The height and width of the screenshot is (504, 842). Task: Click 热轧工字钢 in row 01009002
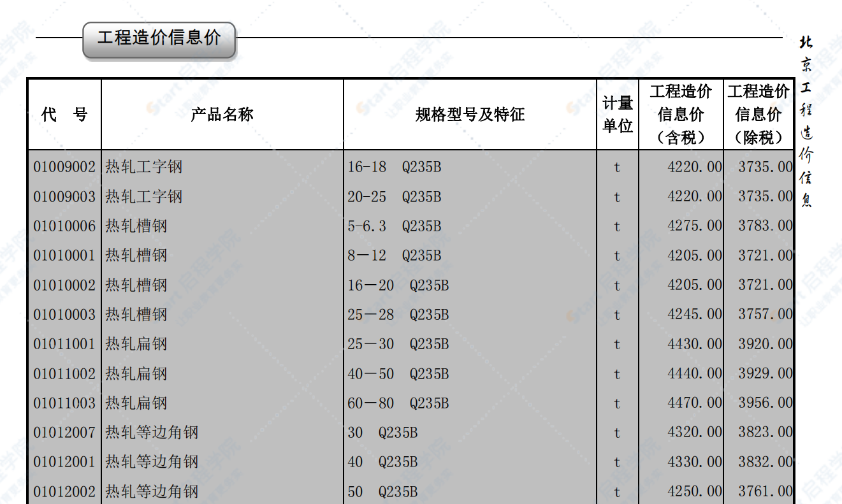(x=144, y=167)
